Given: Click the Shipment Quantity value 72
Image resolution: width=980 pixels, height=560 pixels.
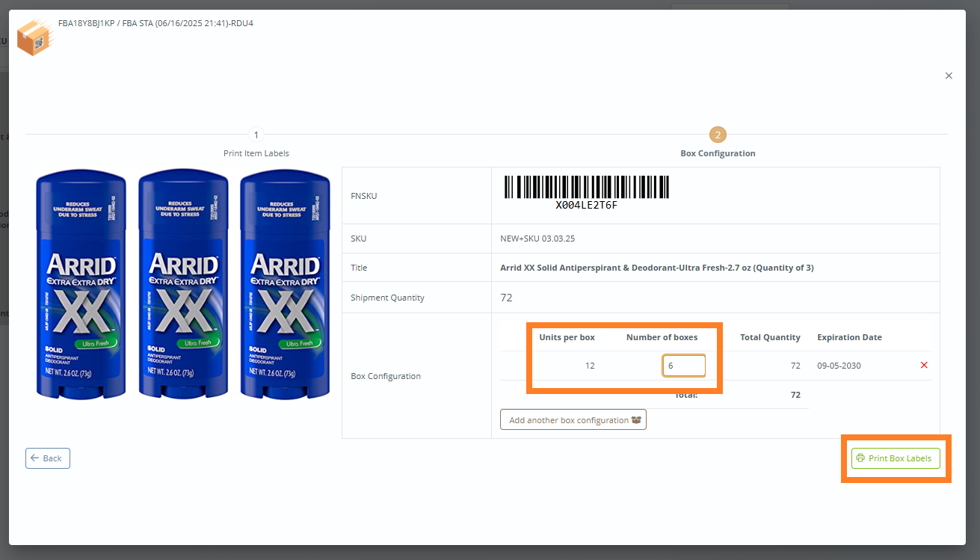Looking at the screenshot, I should coord(506,298).
